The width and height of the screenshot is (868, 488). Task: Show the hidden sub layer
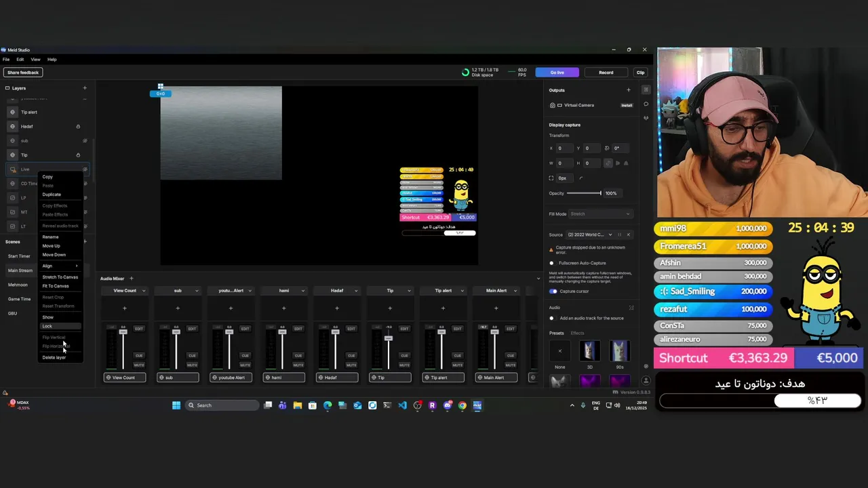[85, 140]
